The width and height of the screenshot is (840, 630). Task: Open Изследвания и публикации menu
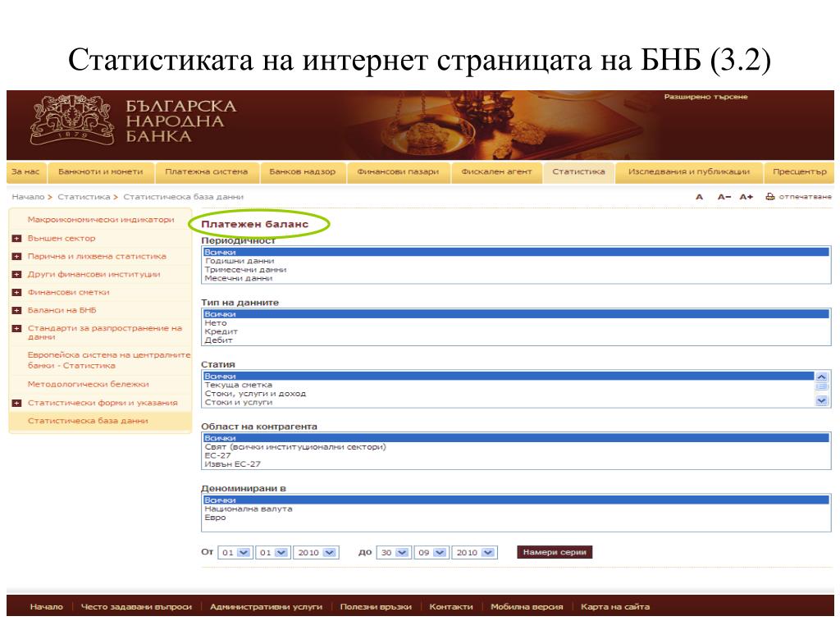point(689,172)
